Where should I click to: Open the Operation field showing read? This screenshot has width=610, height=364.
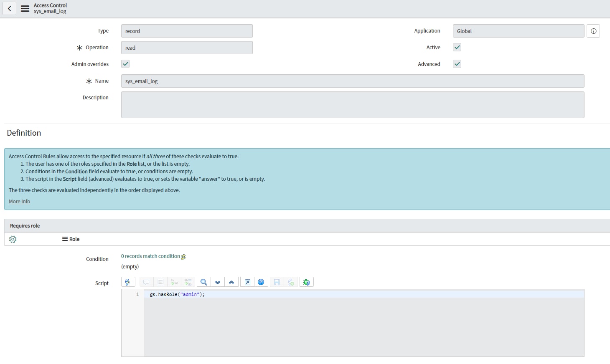187,48
